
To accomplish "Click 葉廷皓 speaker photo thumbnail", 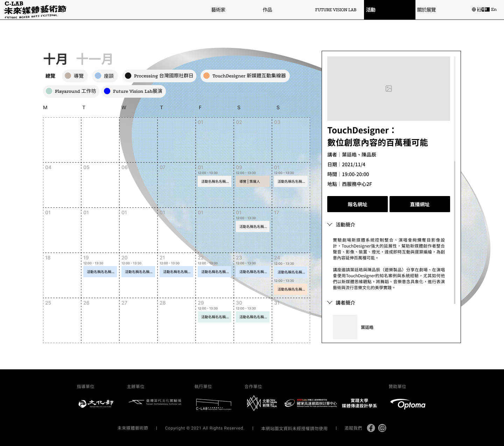I will [x=345, y=327].
